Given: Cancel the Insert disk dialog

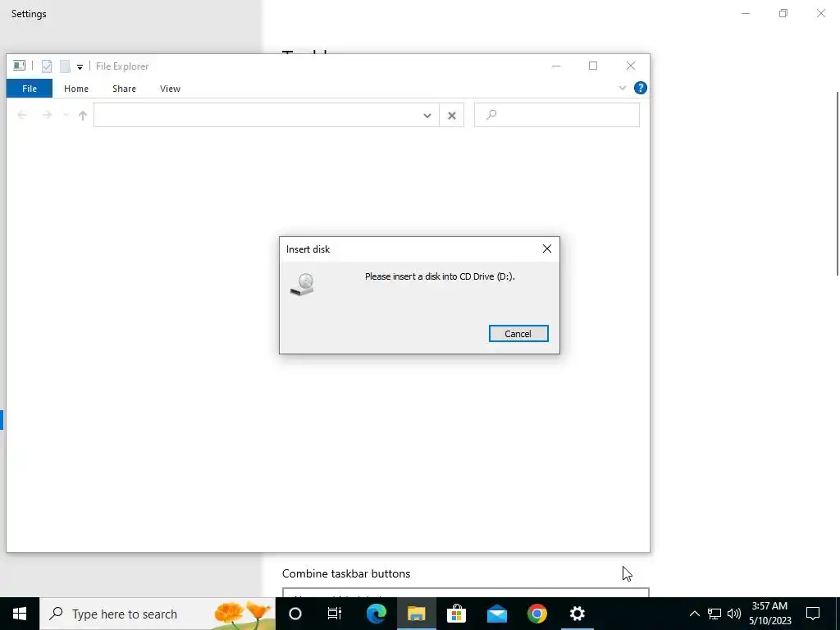Looking at the screenshot, I should click(x=518, y=333).
